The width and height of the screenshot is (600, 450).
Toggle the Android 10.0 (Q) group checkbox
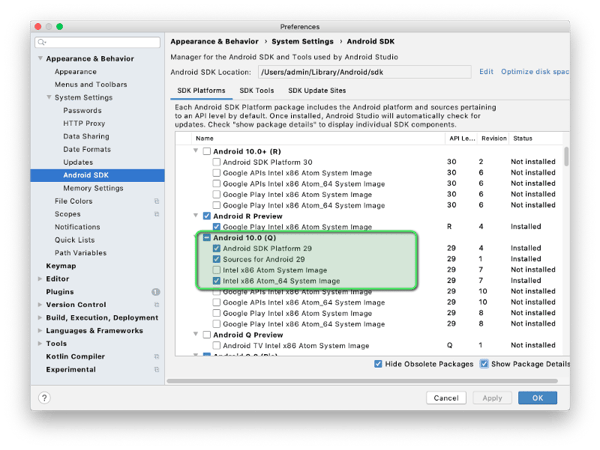(x=207, y=238)
